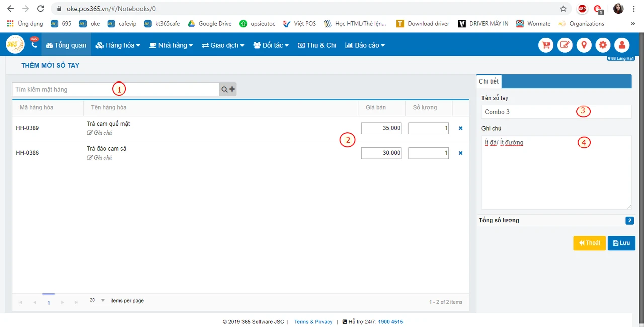Open the browser profile avatar
This screenshot has height=327, width=644.
pos(618,9)
